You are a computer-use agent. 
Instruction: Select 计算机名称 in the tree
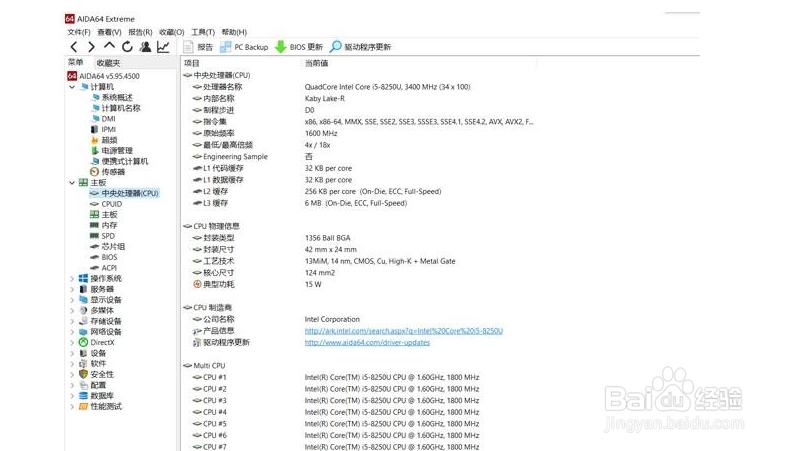pos(116,108)
